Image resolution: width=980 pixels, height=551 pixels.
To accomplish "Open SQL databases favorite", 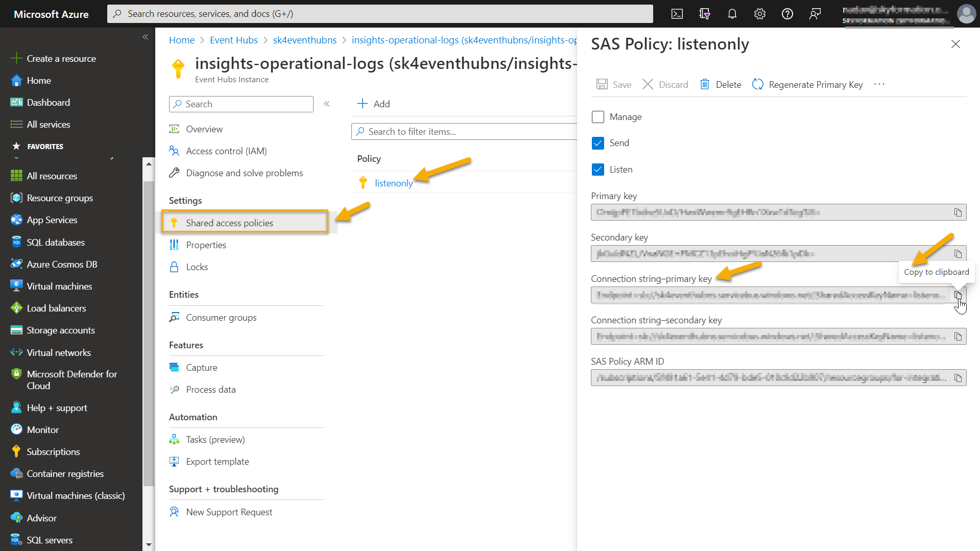I will tap(56, 243).
